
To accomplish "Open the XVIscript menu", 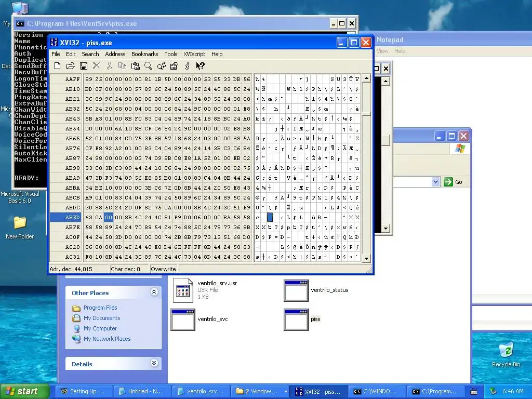I will [x=194, y=54].
